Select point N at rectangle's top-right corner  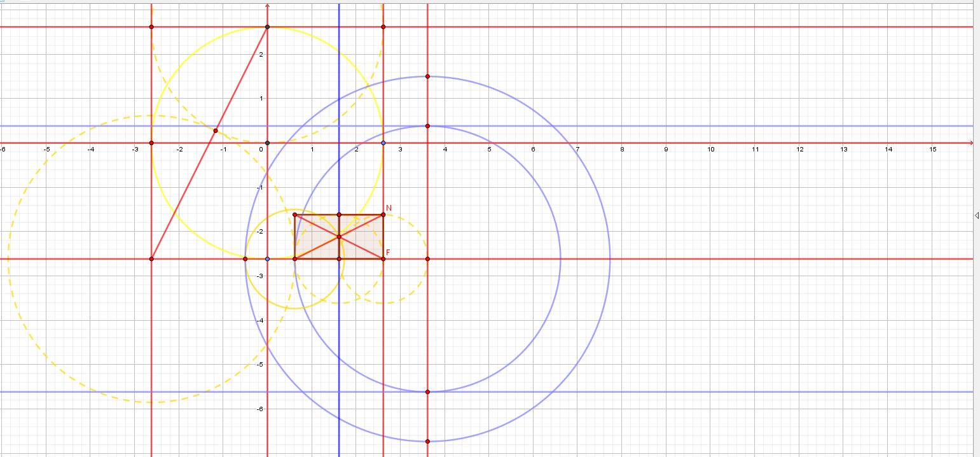pos(383,215)
